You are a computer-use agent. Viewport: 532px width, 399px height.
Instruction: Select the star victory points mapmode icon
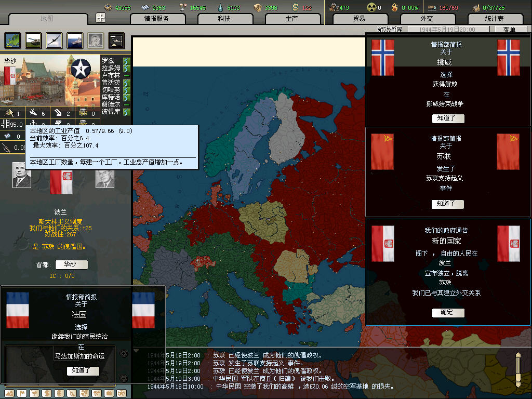coord(122,393)
